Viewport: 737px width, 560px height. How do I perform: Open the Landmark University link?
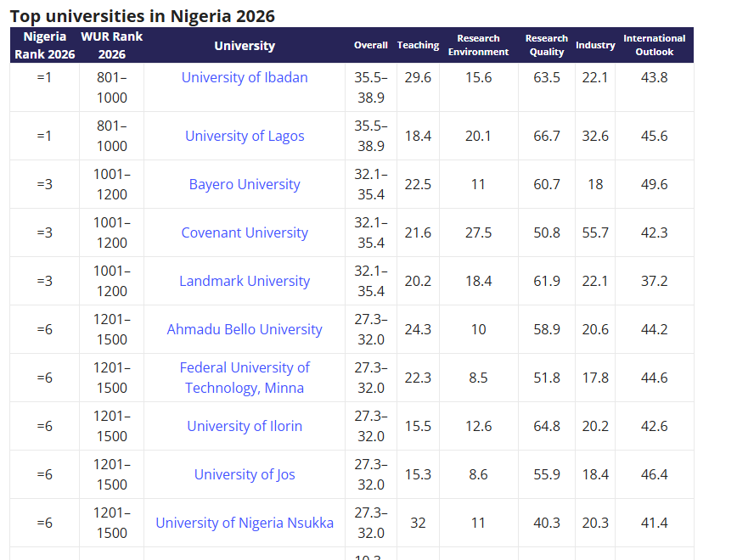[x=245, y=281]
